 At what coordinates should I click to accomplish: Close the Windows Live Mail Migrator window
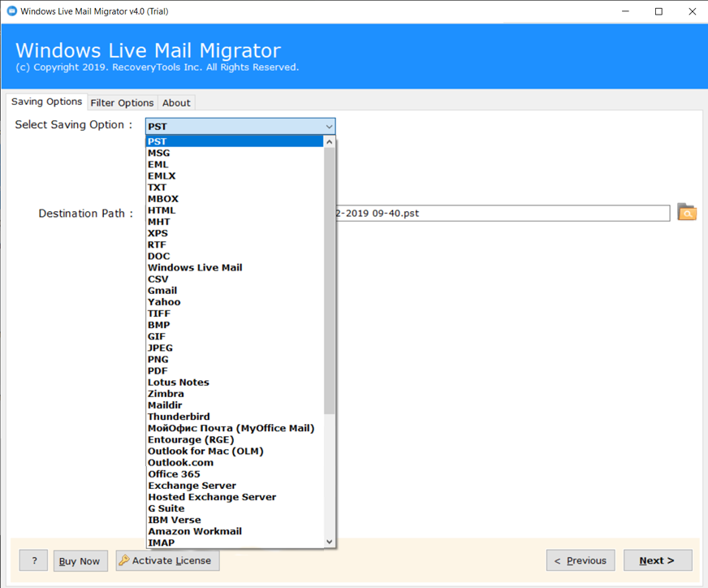(x=693, y=11)
